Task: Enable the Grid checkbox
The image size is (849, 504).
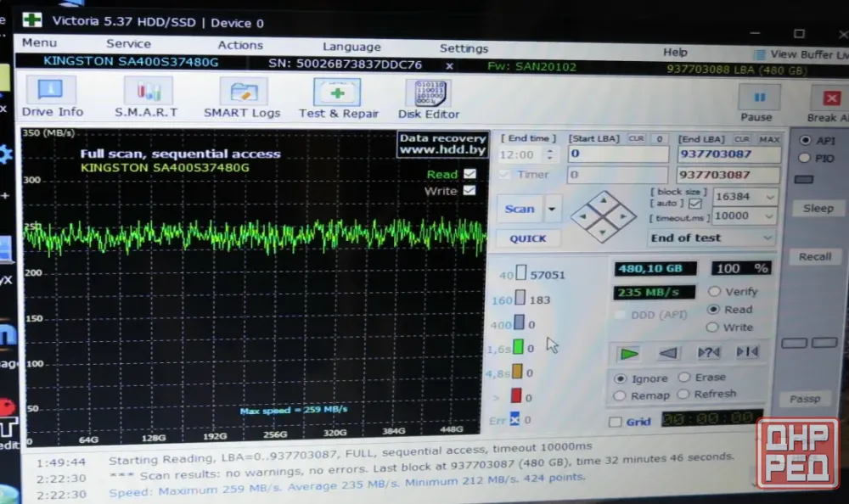Action: click(615, 422)
